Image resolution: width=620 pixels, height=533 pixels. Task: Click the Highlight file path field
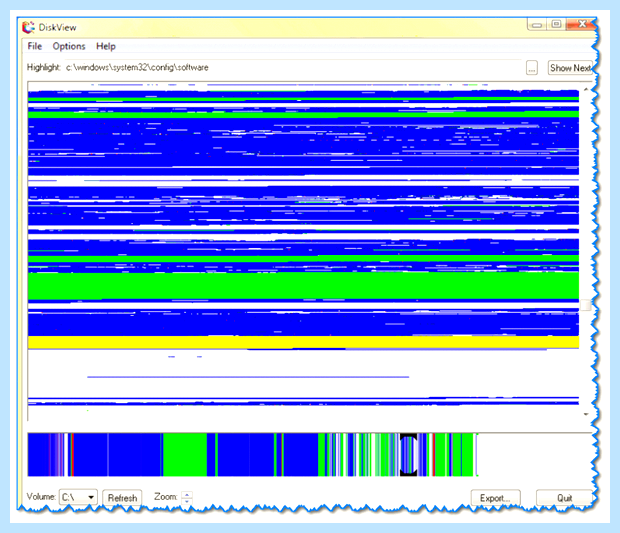click(293, 68)
